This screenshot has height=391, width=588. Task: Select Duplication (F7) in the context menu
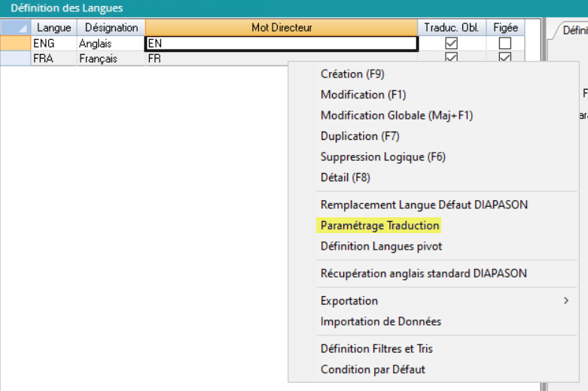pyautogui.click(x=360, y=136)
